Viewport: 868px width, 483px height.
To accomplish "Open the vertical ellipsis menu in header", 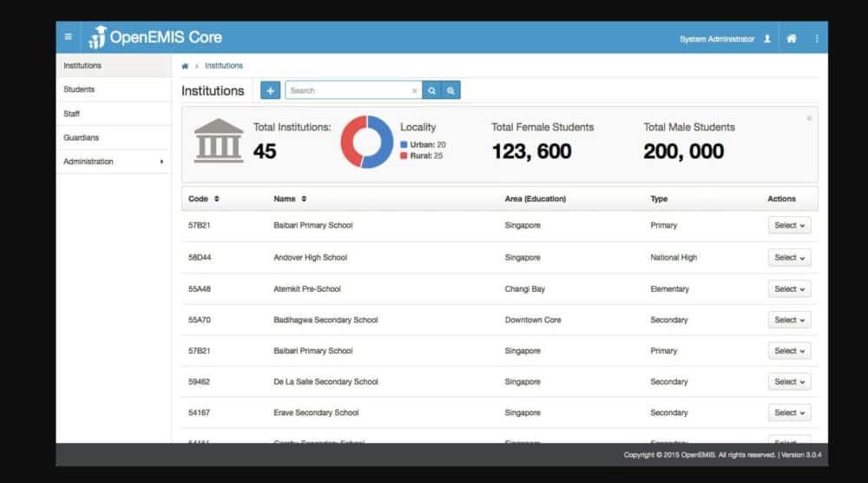I will 817,39.
